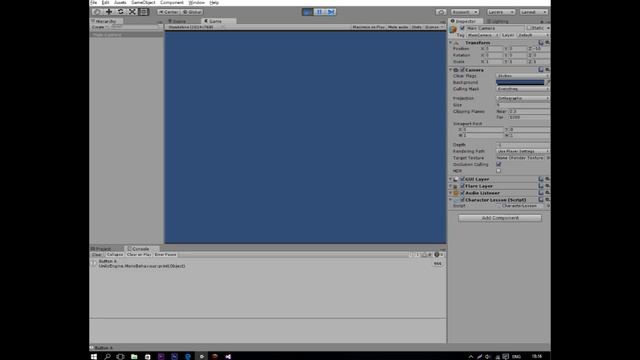Select Main Camera in Hierarchy
Image resolution: width=640 pixels, height=360 pixels.
127,35
